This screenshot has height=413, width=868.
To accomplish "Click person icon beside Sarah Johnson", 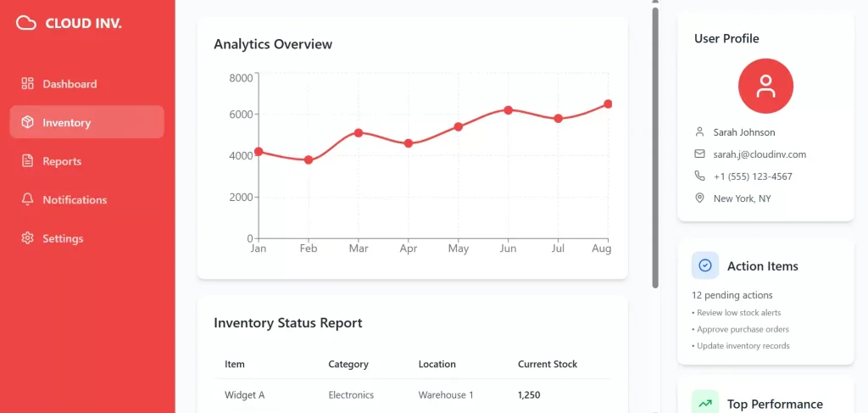I will point(699,132).
